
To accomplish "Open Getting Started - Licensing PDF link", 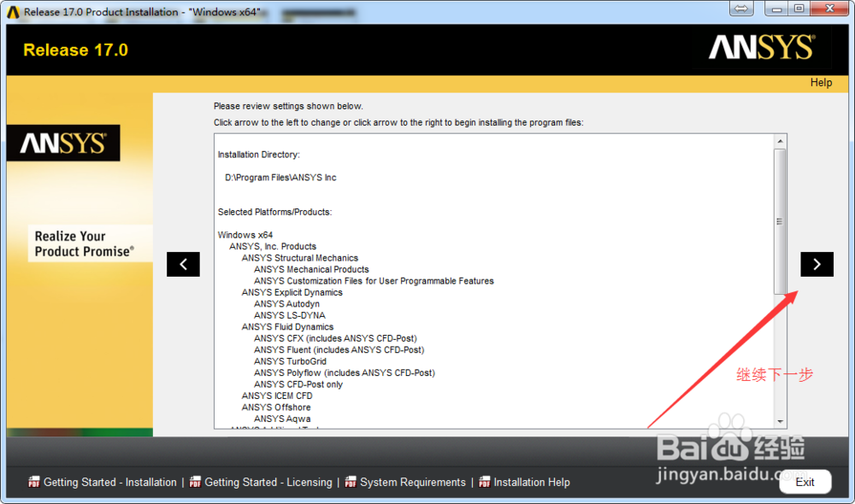I will (268, 482).
